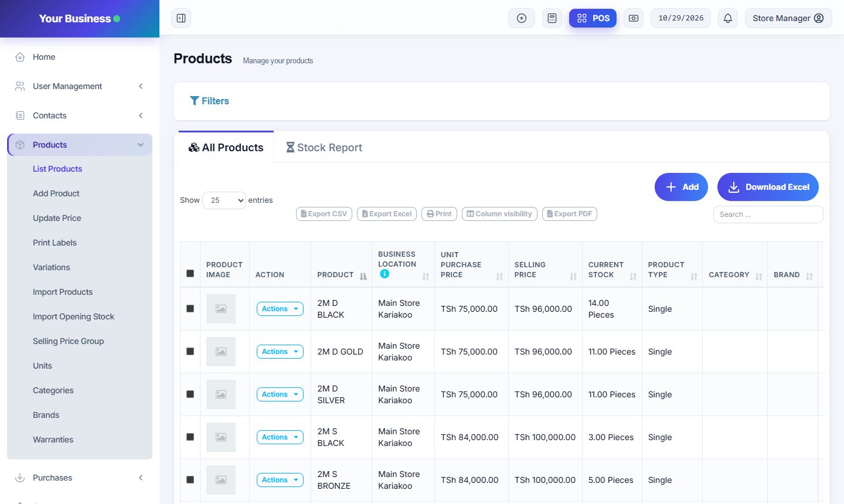Toggle the select-all checkbox in header
Viewport: 844px width, 504px height.
tap(190, 274)
